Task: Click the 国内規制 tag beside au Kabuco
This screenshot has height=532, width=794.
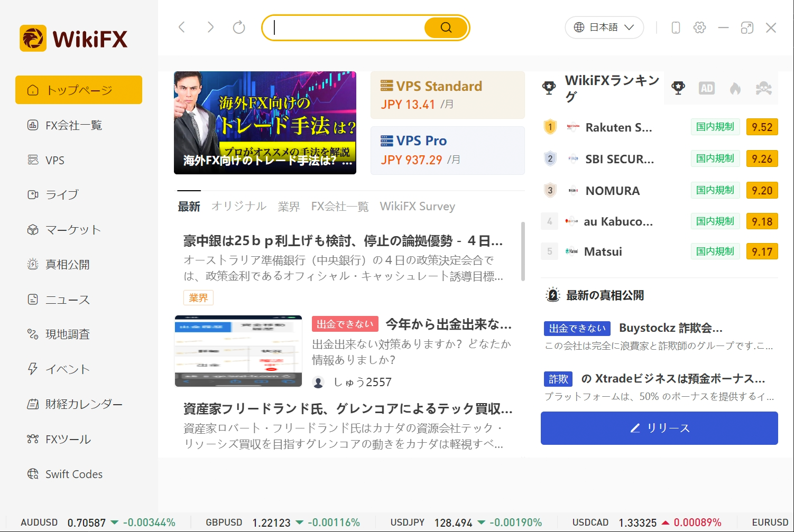Action: click(715, 221)
